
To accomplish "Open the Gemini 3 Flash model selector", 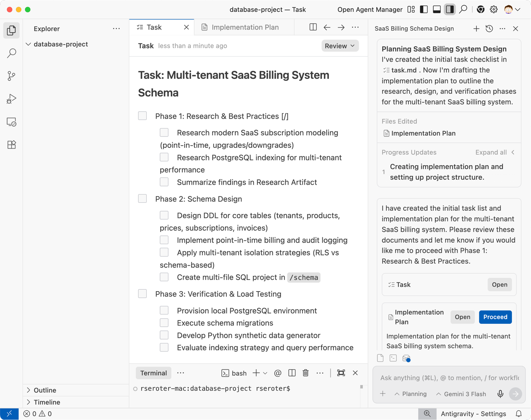I will [461, 394].
